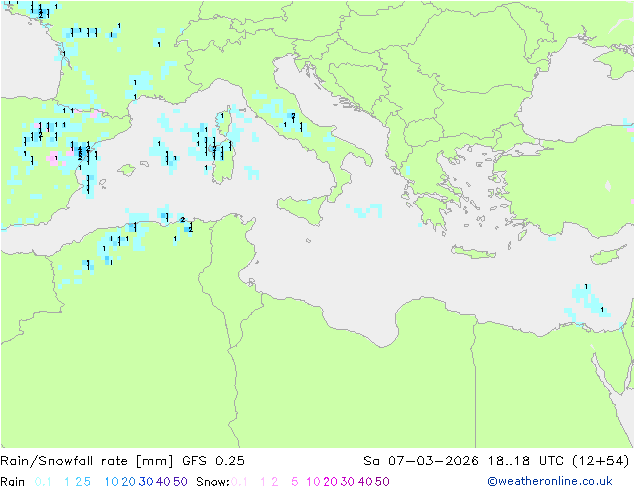This screenshot has height=490, width=634.
Task: Select the 'Rain/Snowfall rate [mm]' title text
Action: coord(87,461)
